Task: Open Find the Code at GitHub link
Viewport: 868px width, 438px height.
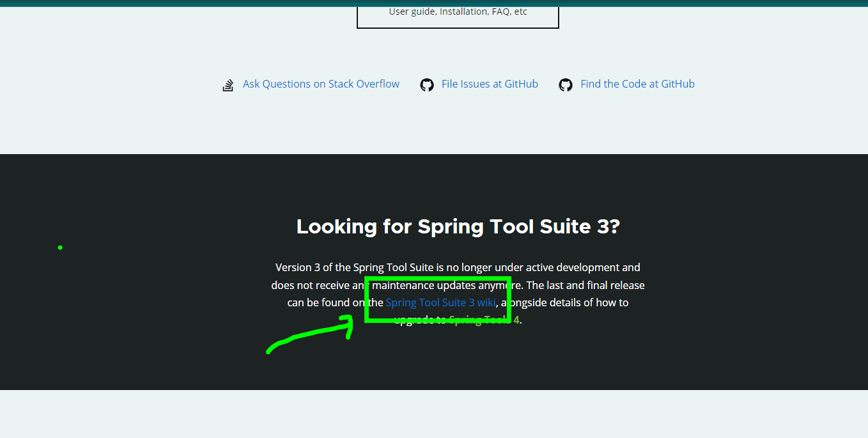Action: [637, 84]
